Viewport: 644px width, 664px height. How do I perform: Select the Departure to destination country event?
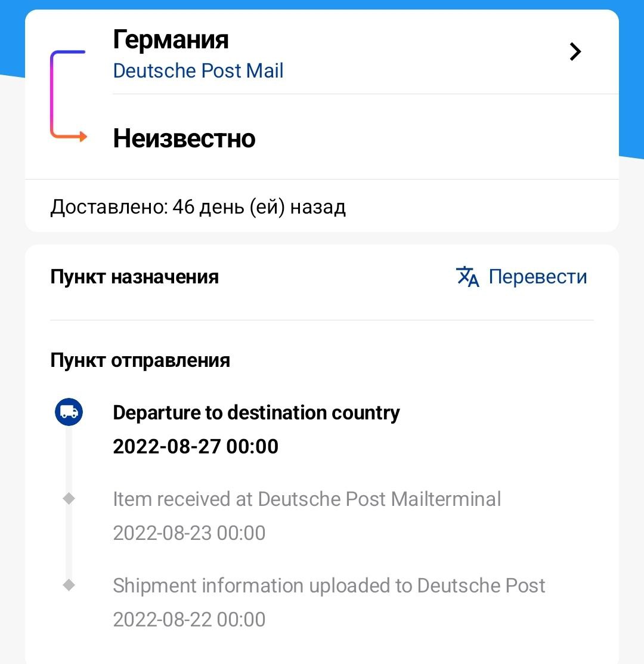256,412
